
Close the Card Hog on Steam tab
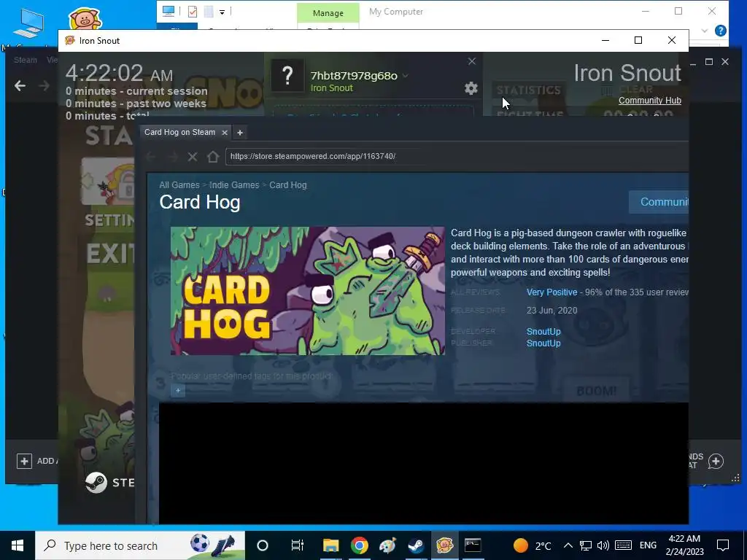225,133
